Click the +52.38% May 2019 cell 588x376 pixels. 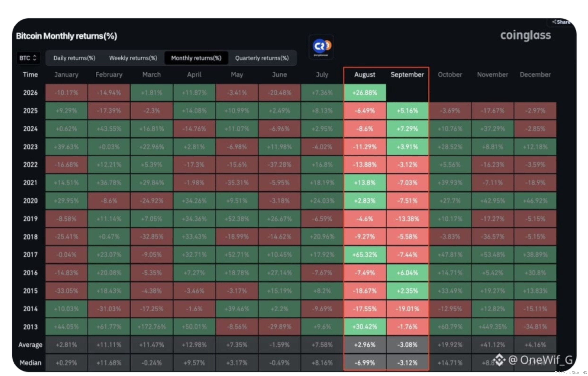coord(237,219)
